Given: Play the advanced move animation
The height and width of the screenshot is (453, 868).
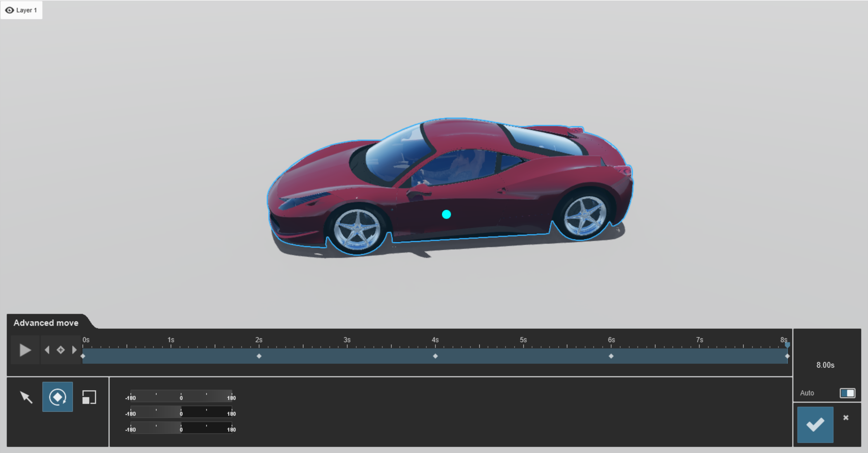Looking at the screenshot, I should pyautogui.click(x=25, y=350).
